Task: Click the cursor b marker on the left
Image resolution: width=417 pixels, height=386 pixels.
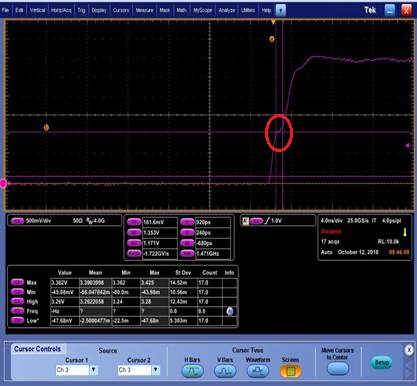Action: (x=46, y=128)
